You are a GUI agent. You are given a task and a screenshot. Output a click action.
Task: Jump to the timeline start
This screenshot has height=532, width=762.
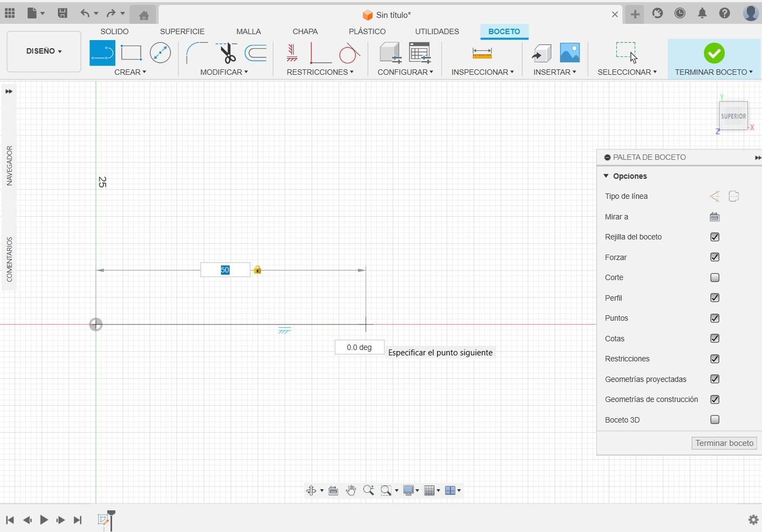pos(10,520)
